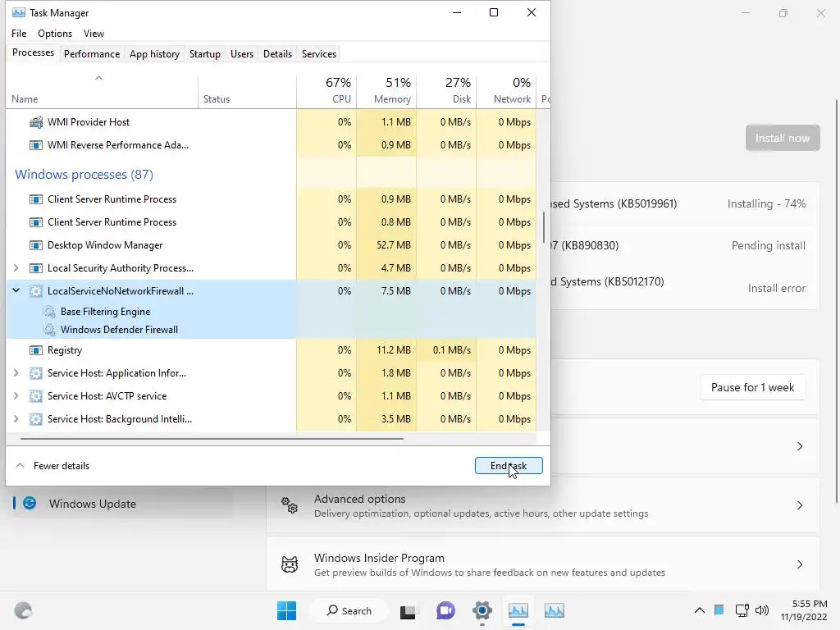Sort by the Disk column header
Image resolution: width=840 pixels, height=630 pixels.
click(446, 92)
